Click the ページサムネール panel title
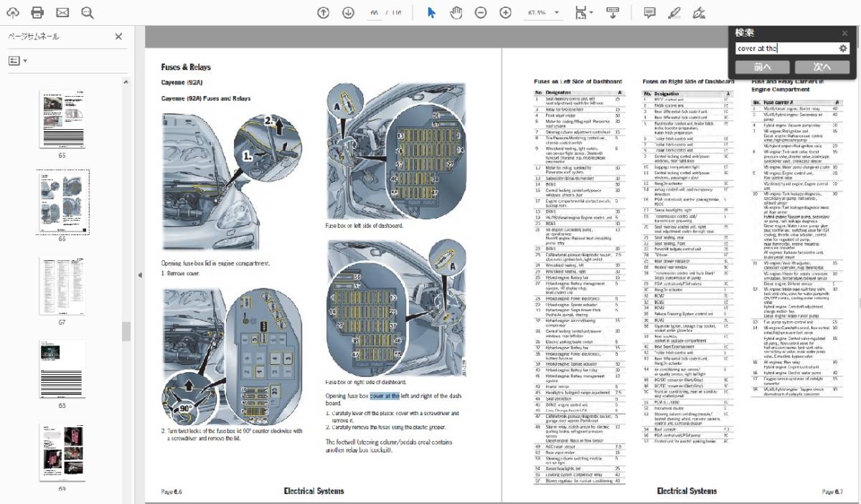861x504 pixels. click(34, 37)
